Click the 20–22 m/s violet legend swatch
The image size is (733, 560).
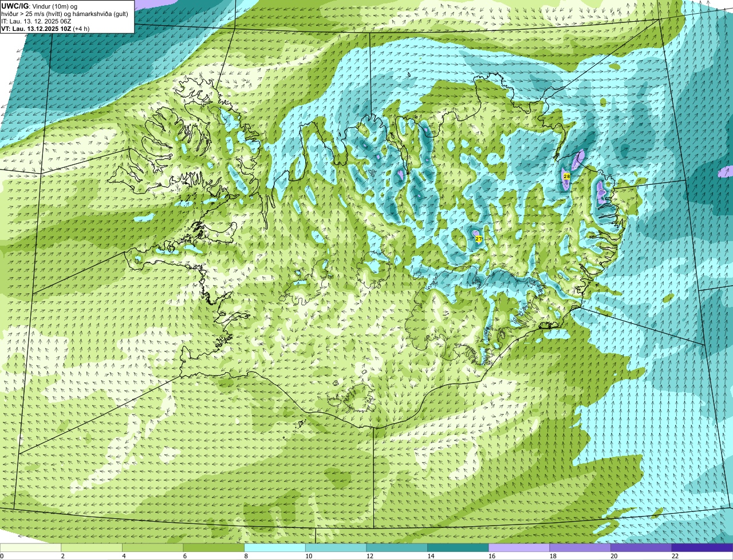(641, 547)
